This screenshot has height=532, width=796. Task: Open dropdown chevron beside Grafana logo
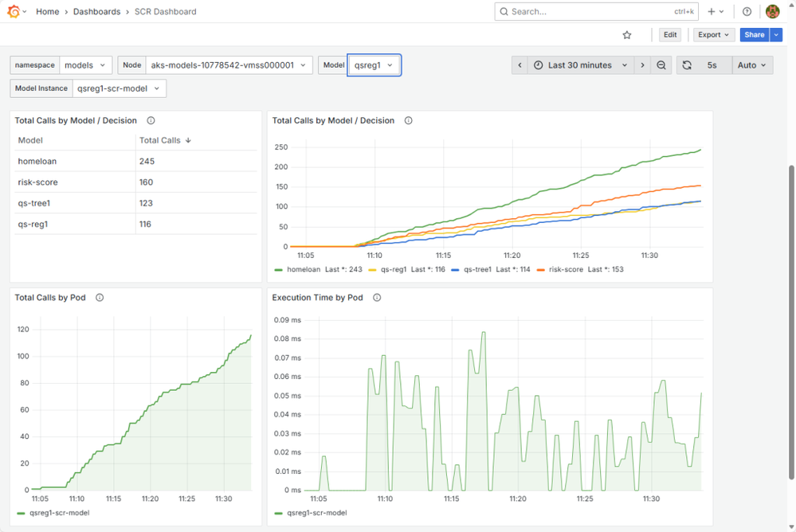[25, 12]
